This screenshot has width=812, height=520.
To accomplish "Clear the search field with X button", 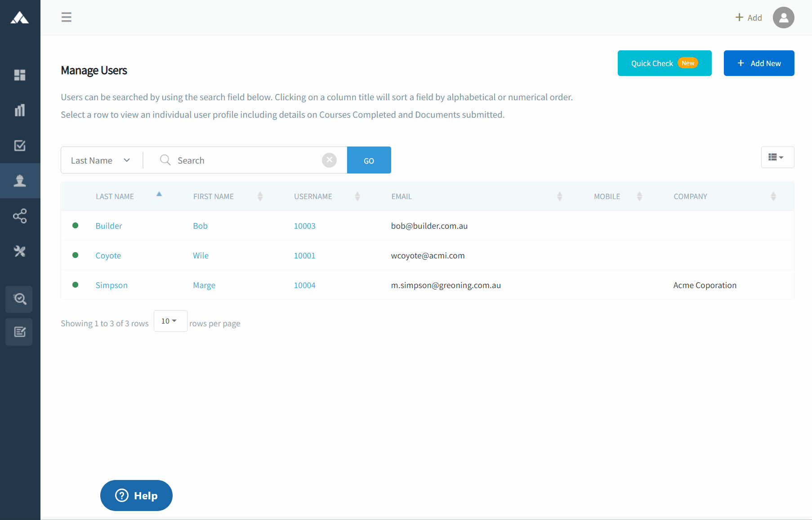I will 329,160.
